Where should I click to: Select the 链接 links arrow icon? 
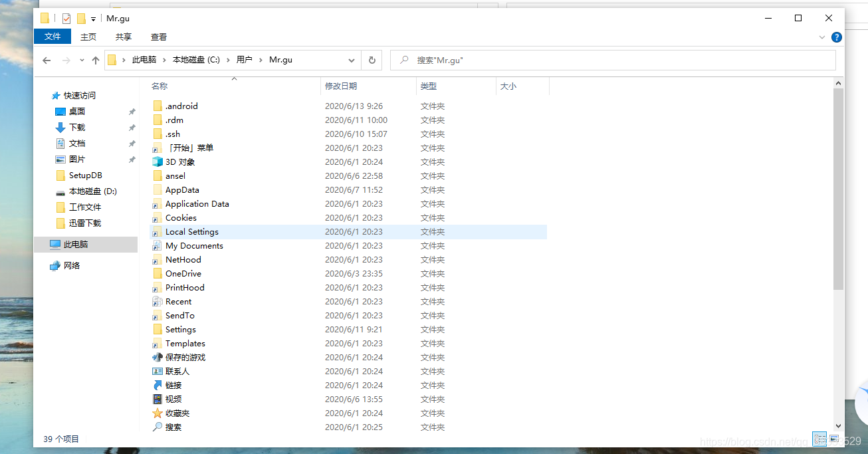[x=158, y=385]
